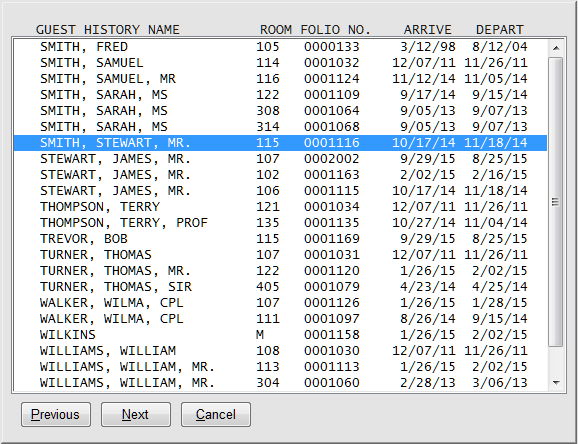
Task: Click the vertical scrollbar thumb
Action: pyautogui.click(x=556, y=202)
